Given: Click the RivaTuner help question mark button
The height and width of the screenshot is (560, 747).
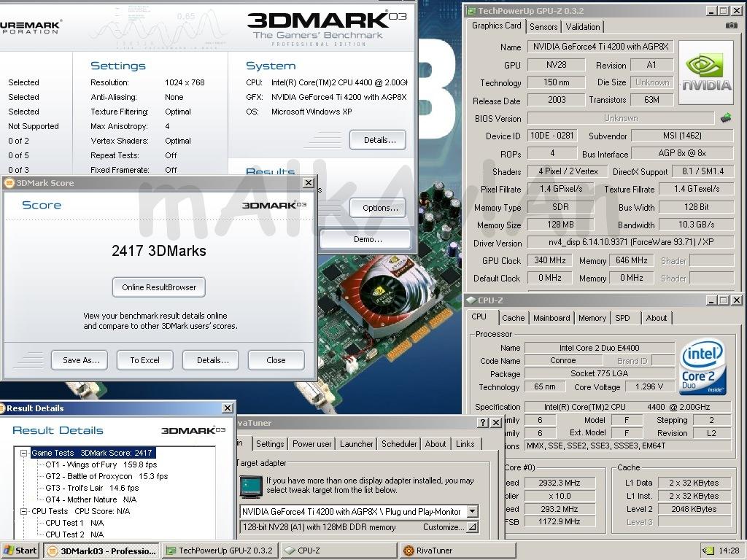Looking at the screenshot, I should 483,422.
